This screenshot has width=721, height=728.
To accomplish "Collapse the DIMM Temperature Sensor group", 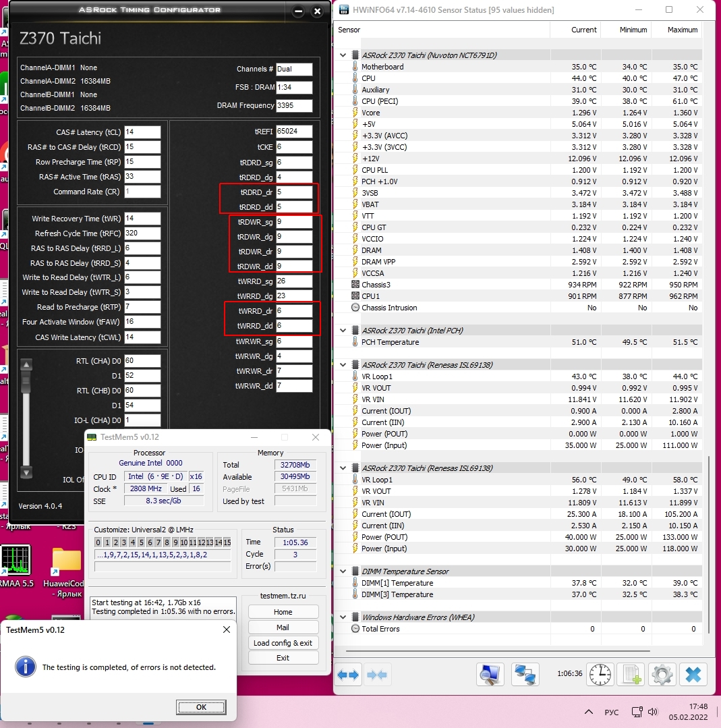I will [343, 571].
